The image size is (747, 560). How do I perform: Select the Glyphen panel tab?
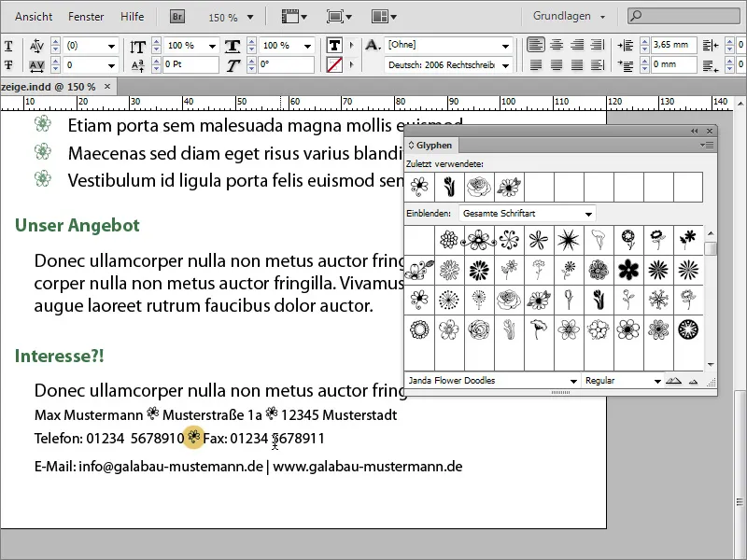click(430, 146)
